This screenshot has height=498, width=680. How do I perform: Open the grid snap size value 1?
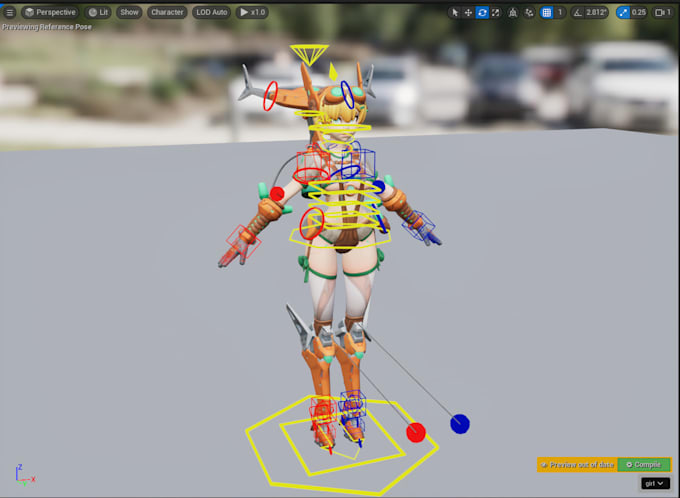pyautogui.click(x=560, y=13)
